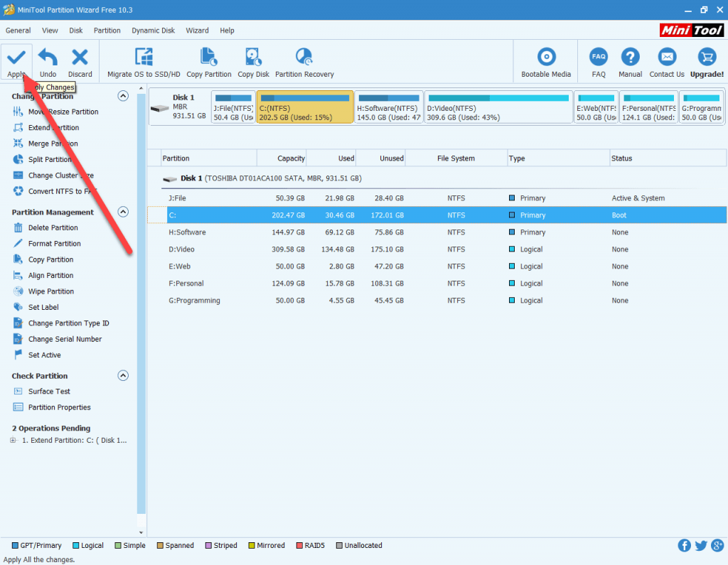728x565 pixels.
Task: Click the Undo arrow icon
Action: (48, 58)
